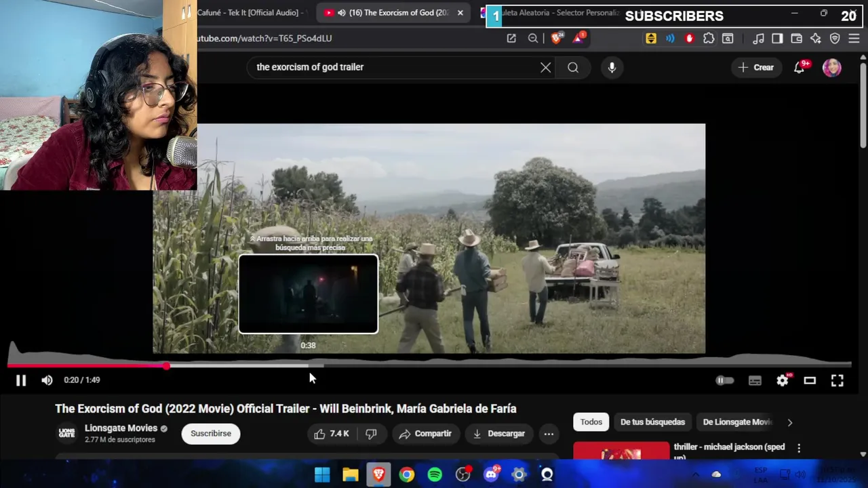The height and width of the screenshot is (488, 868).
Task: Open the account avatar menu
Action: tap(832, 67)
